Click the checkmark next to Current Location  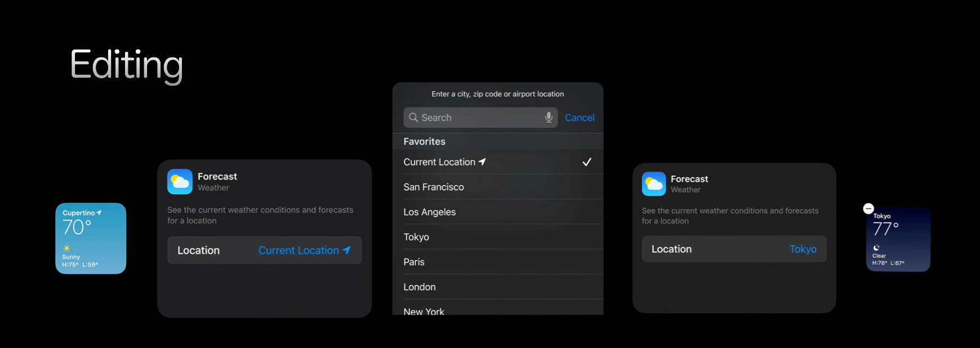click(x=586, y=162)
